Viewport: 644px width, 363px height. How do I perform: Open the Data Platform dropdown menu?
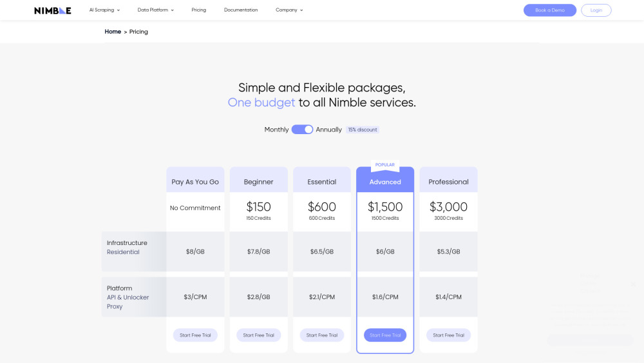point(155,10)
